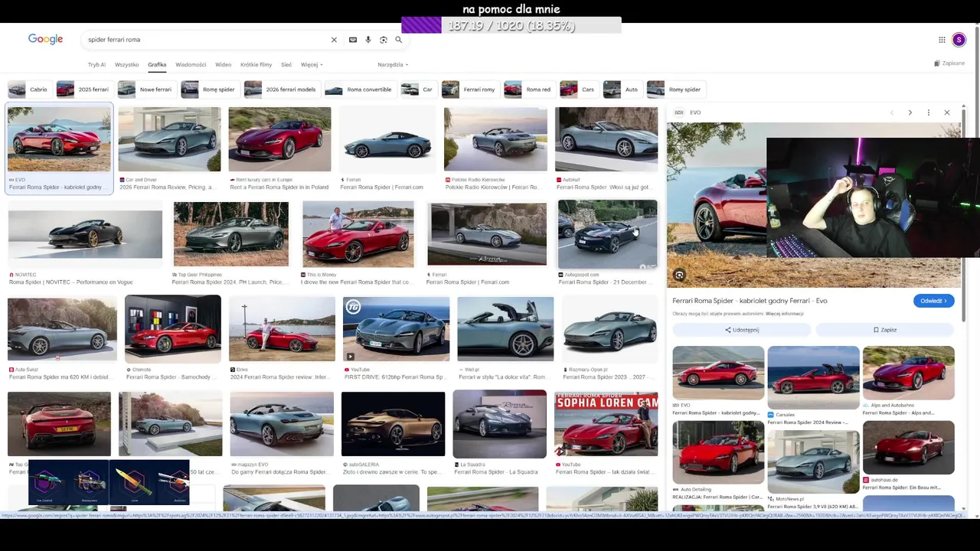Screen dimensions: 980x551
Task: Open Car and Driver 2026 Ferrari Roma thumbnail
Action: 169,139
